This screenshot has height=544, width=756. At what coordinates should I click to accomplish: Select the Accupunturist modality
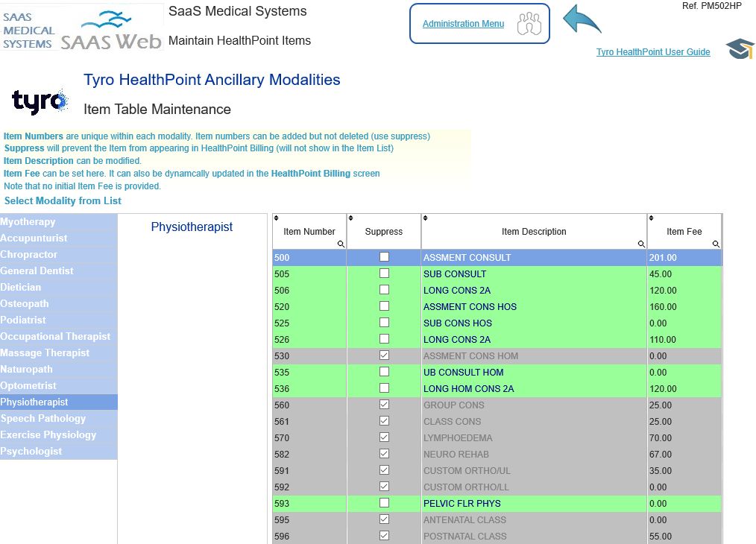(58, 238)
